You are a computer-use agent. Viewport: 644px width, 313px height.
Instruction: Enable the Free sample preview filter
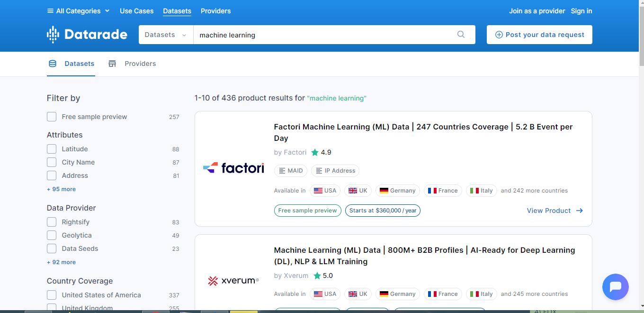tap(51, 116)
